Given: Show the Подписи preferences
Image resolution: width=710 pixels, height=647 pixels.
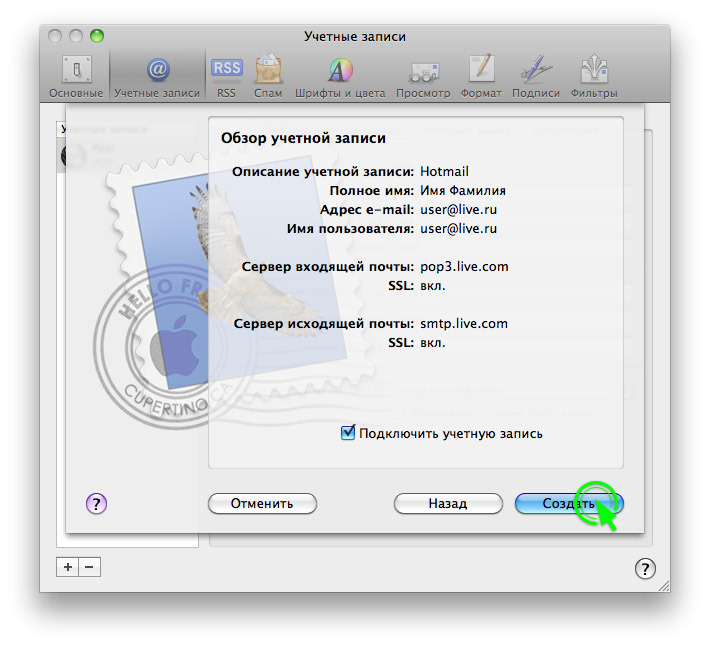Looking at the screenshot, I should coord(535,75).
